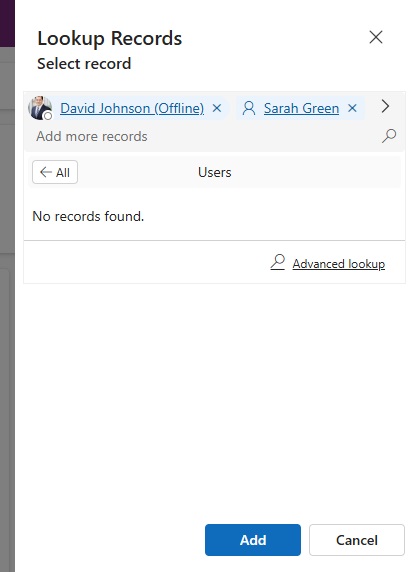The height and width of the screenshot is (572, 410).
Task: Click the back arrow in All button
Action: pyautogui.click(x=46, y=172)
